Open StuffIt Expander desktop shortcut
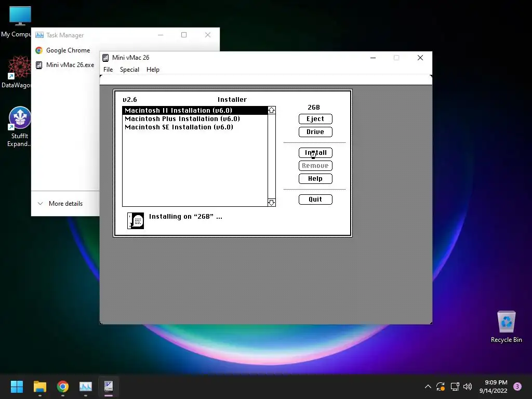This screenshot has height=399, width=532. (x=20, y=127)
